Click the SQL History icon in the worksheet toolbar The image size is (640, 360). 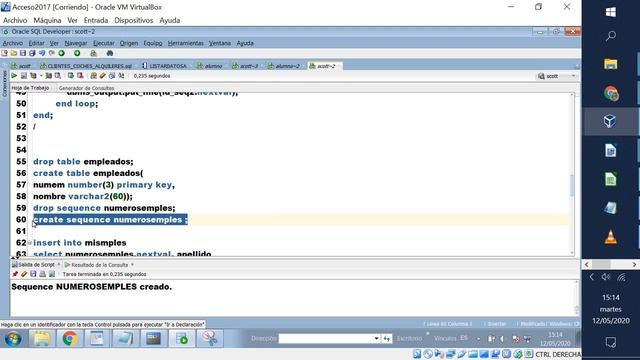tap(112, 76)
